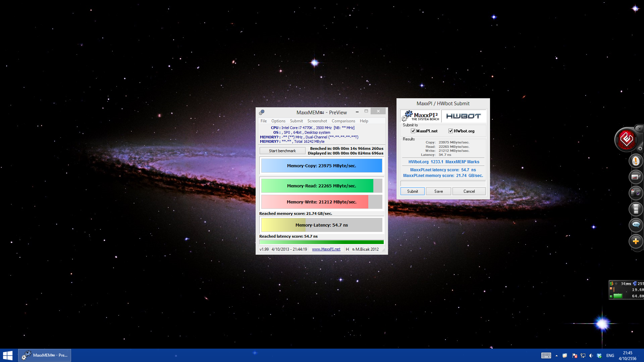Click the exclamation alert icon in sidebar

636,161
